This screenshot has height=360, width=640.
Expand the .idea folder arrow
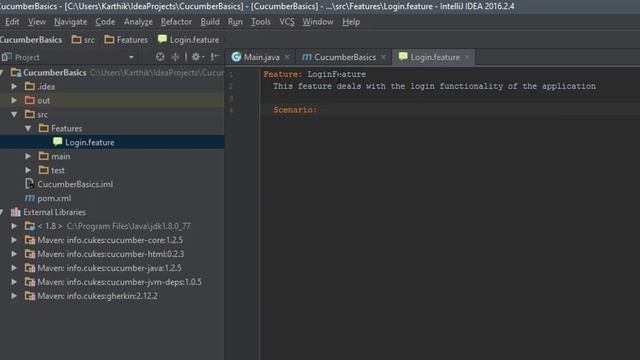[14, 87]
